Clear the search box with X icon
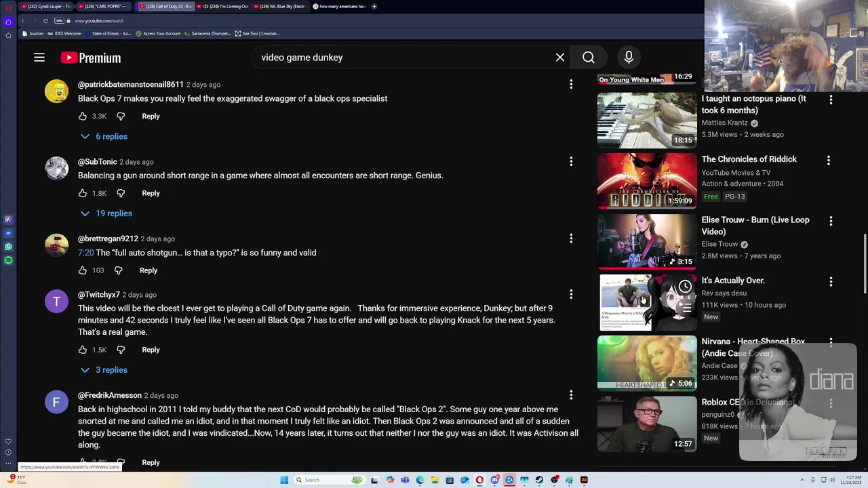 tap(560, 58)
